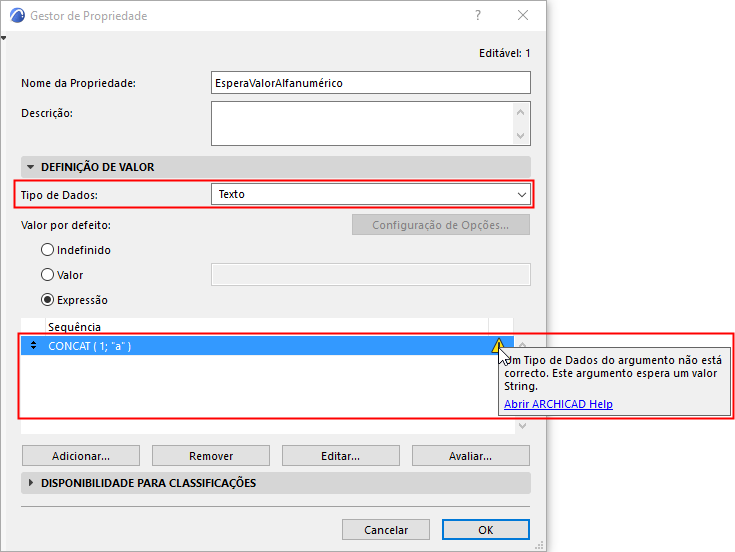Click the Avaliar... button
Screen dimensions: 735x552
(471, 456)
